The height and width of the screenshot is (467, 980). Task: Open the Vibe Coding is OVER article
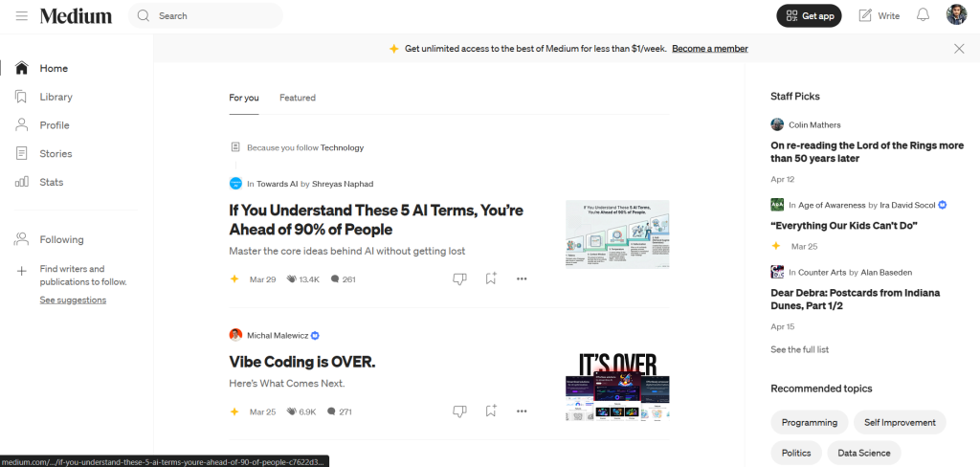(302, 362)
